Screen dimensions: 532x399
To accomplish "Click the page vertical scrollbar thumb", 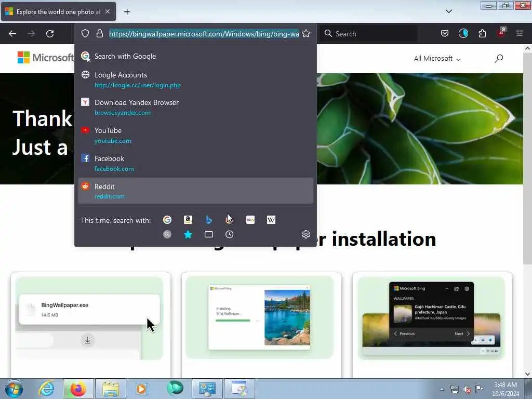I will point(527,159).
